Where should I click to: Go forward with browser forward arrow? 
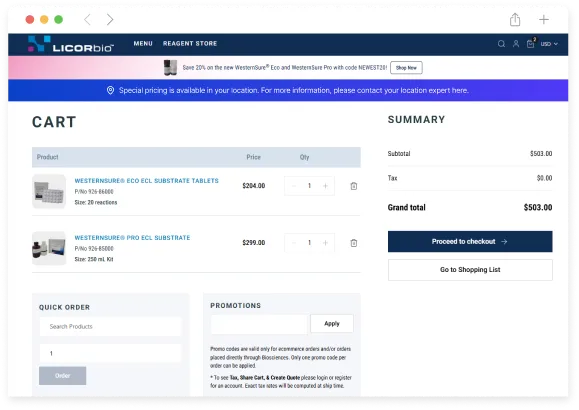pyautogui.click(x=110, y=19)
